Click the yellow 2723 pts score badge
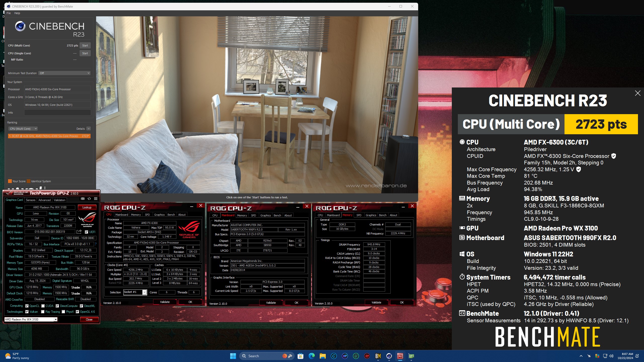 coord(601,124)
